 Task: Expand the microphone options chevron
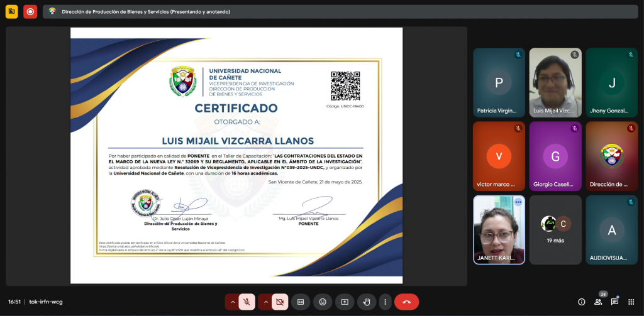tap(233, 302)
